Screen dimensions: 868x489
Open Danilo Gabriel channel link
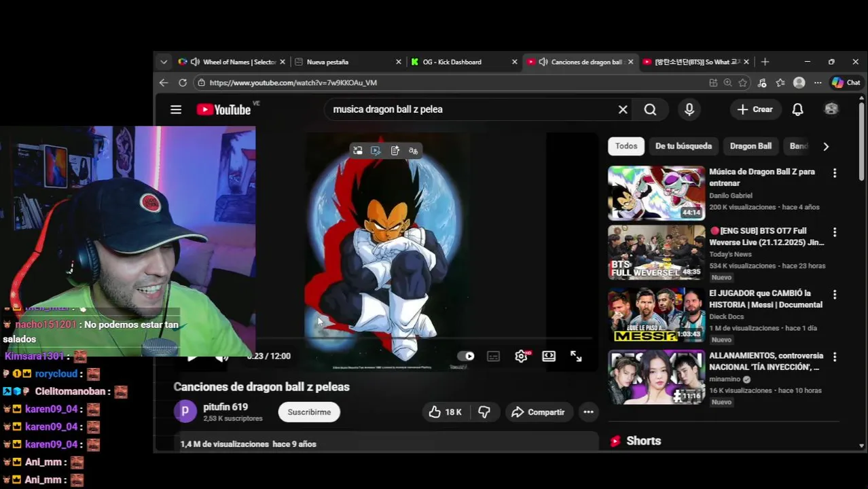point(731,196)
